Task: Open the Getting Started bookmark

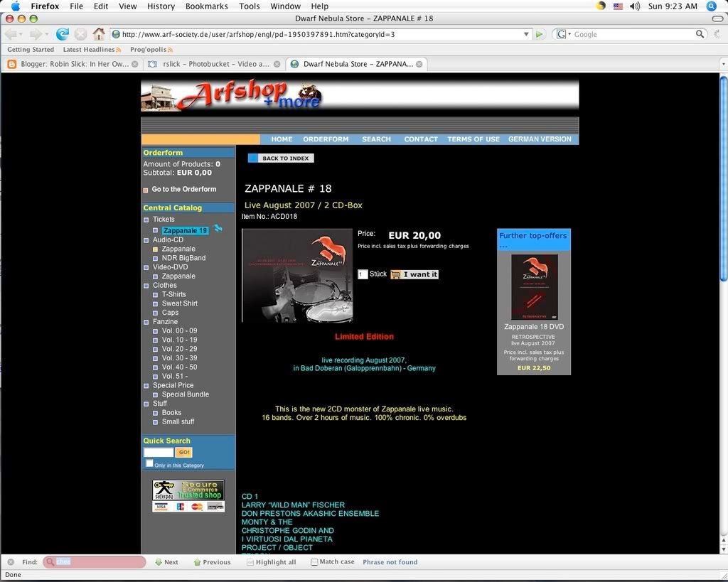Action: tap(31, 50)
